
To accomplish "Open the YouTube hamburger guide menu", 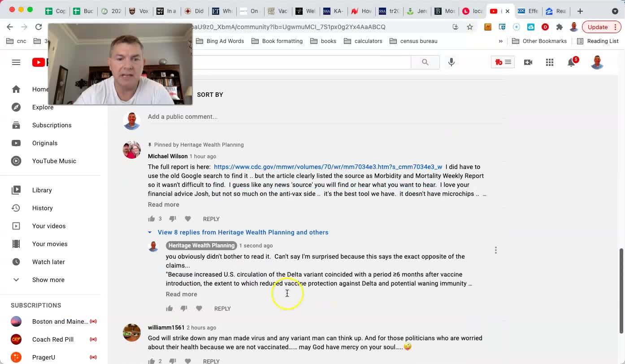I will click(16, 62).
